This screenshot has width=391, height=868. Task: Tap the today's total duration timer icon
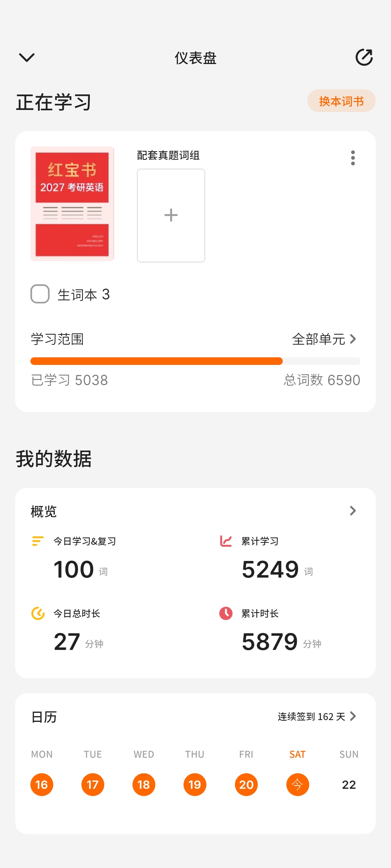(38, 613)
